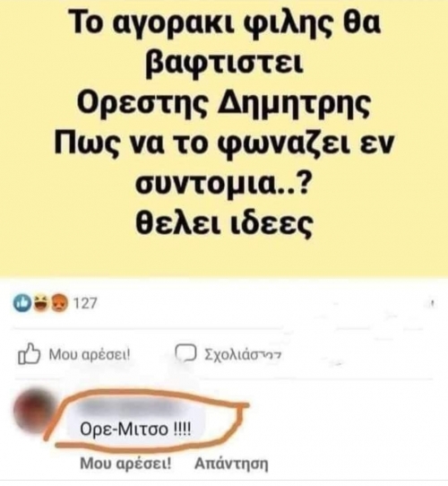Like the post via 'Μου αρέσει!' label
The image size is (448, 486).
click(x=90, y=354)
